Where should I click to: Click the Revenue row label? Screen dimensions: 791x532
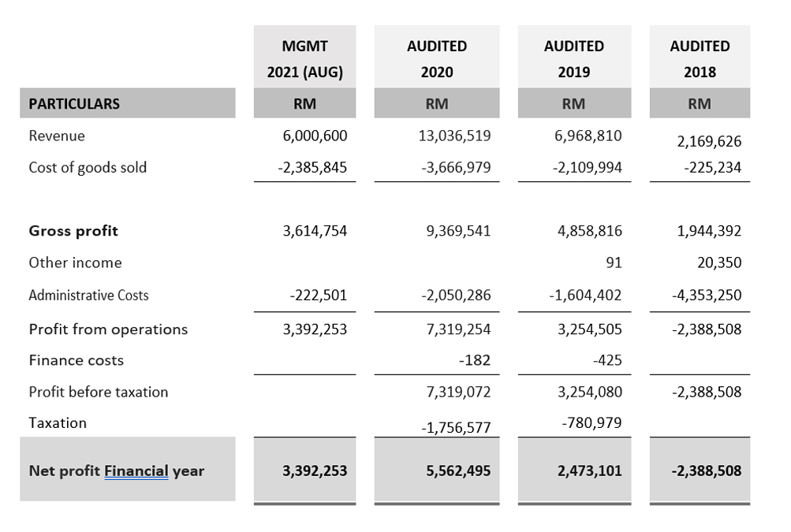[x=57, y=136]
